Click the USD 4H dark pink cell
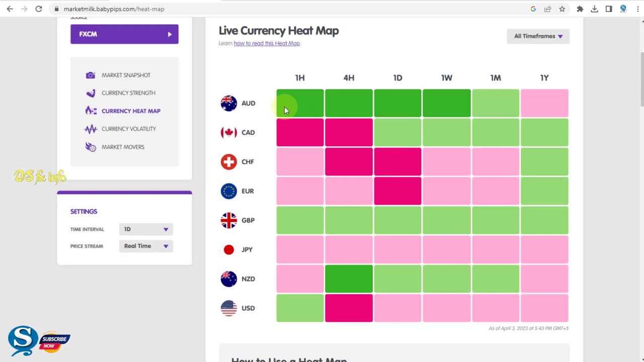 (x=349, y=308)
